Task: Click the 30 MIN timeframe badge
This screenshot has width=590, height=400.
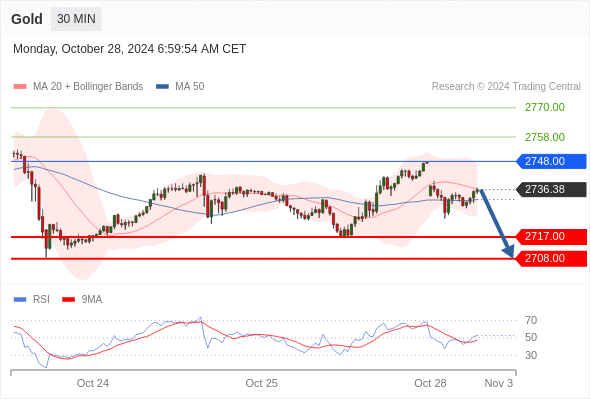Action: tap(76, 19)
